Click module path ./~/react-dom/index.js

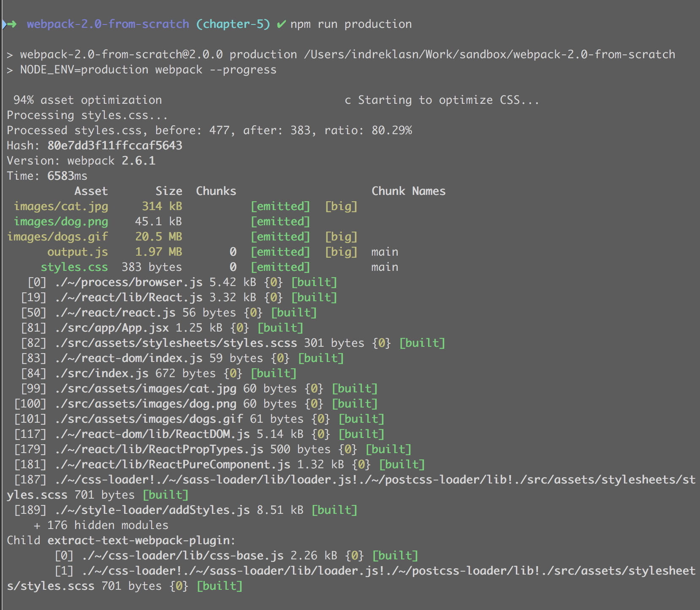(128, 358)
